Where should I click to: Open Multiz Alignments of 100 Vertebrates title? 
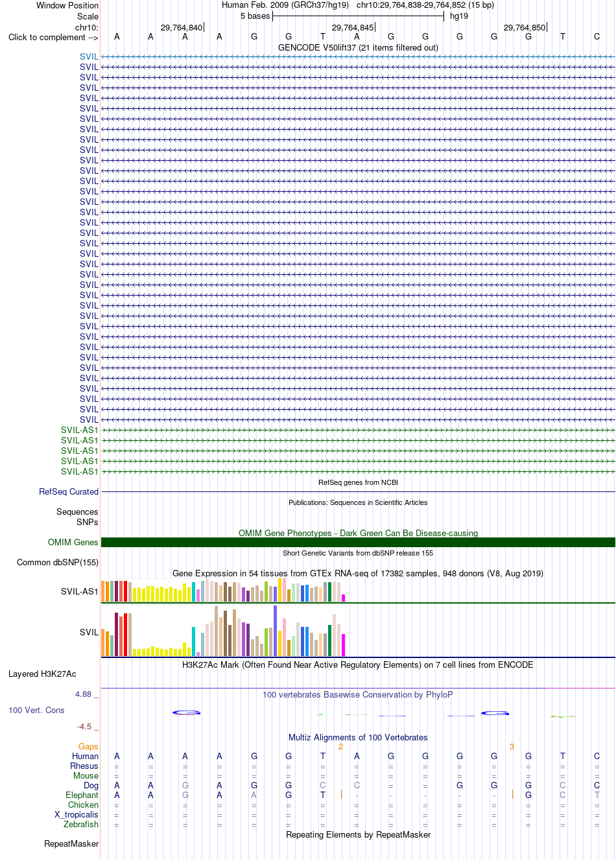(x=358, y=737)
